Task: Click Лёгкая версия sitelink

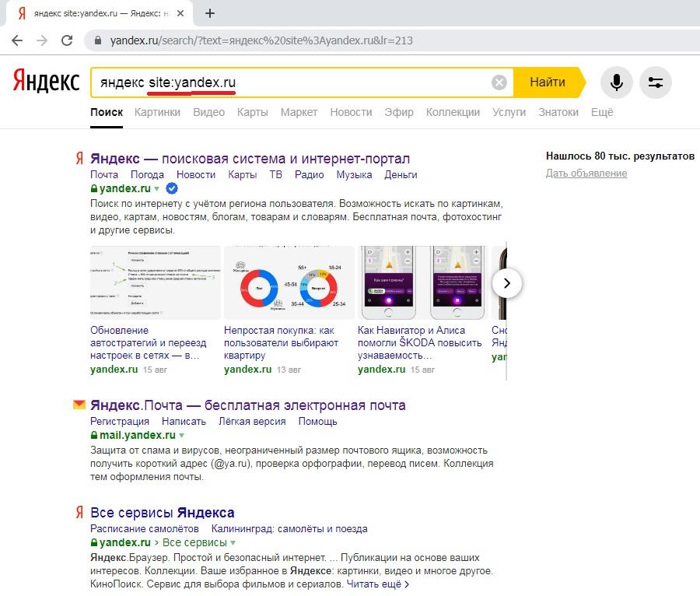Action: pos(252,422)
